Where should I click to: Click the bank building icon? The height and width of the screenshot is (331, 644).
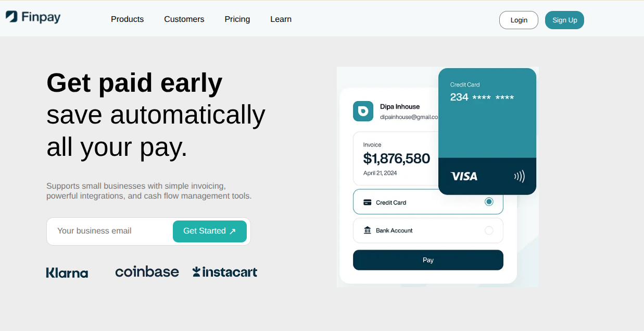[368, 230]
